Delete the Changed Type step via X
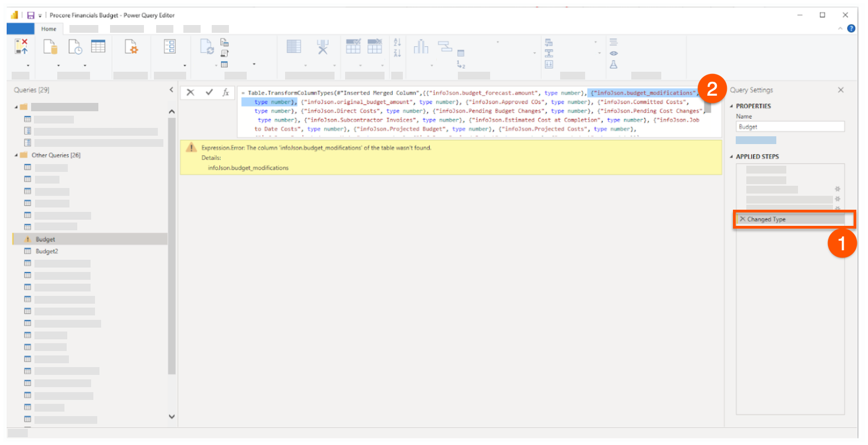The width and height of the screenshot is (868, 445). (x=742, y=219)
